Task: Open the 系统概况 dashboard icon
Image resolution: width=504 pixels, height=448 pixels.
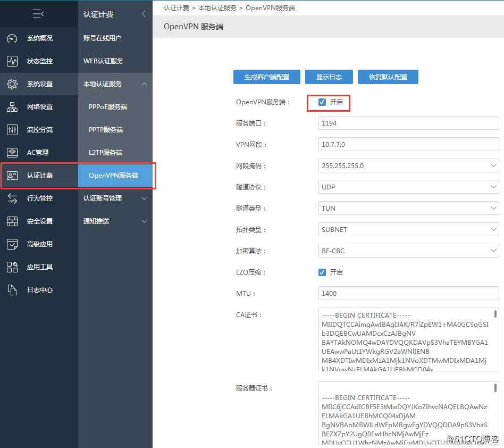Action: point(12,38)
